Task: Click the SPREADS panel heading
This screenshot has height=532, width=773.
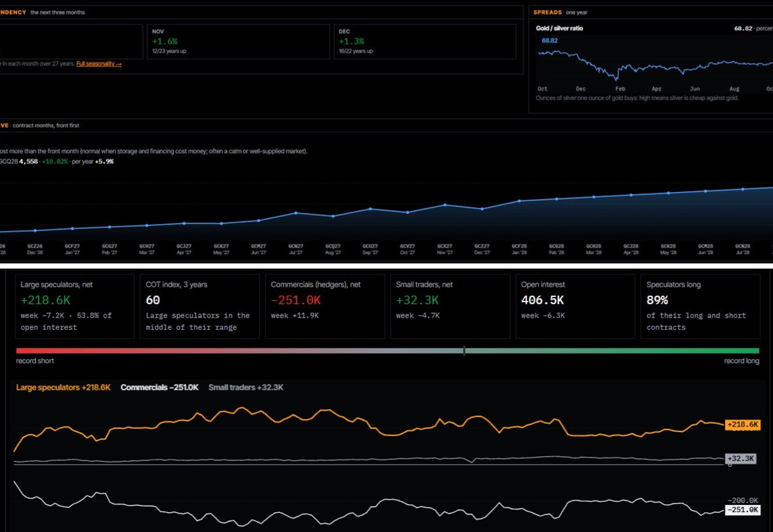Action: pos(547,12)
